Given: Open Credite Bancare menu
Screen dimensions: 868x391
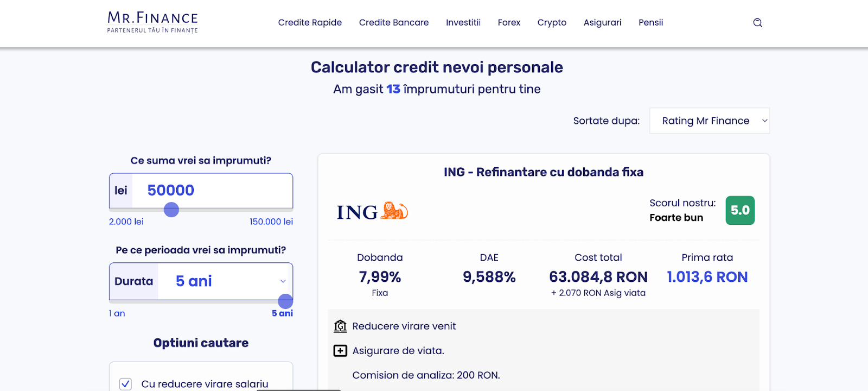Looking at the screenshot, I should coord(394,22).
